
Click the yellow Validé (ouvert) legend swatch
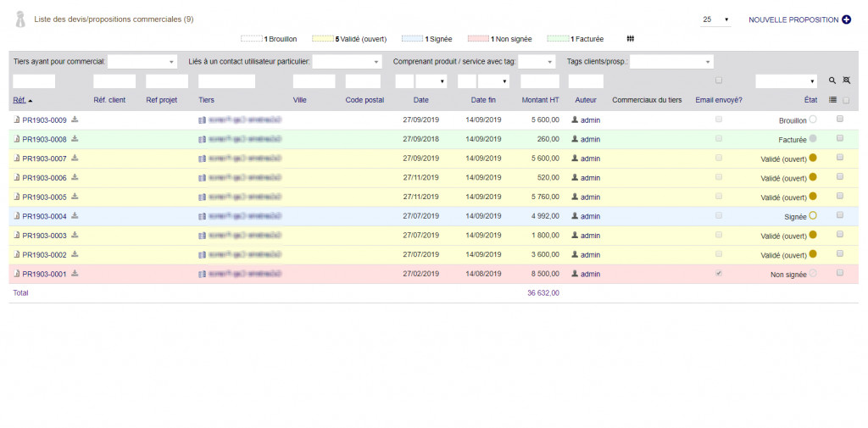pyautogui.click(x=322, y=39)
